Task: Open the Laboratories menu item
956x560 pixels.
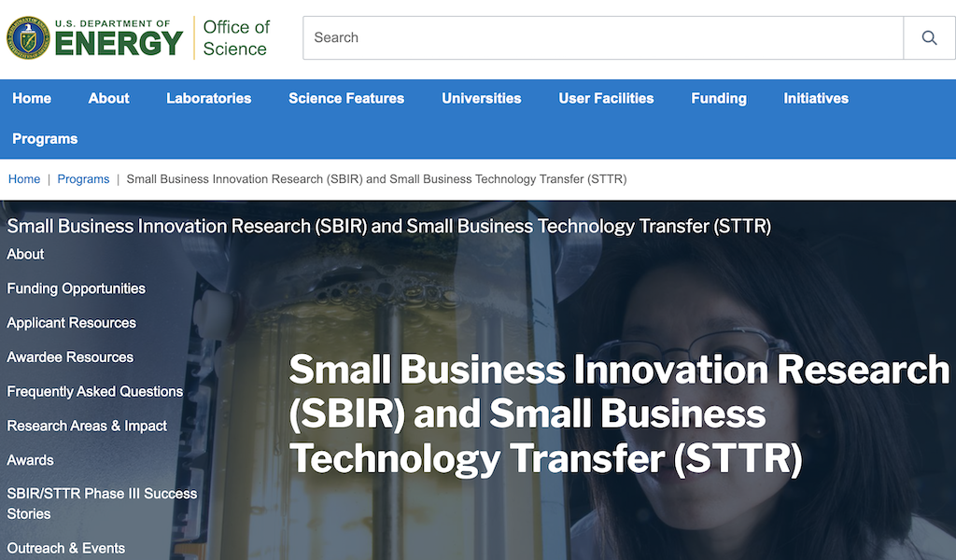Action: (x=208, y=98)
